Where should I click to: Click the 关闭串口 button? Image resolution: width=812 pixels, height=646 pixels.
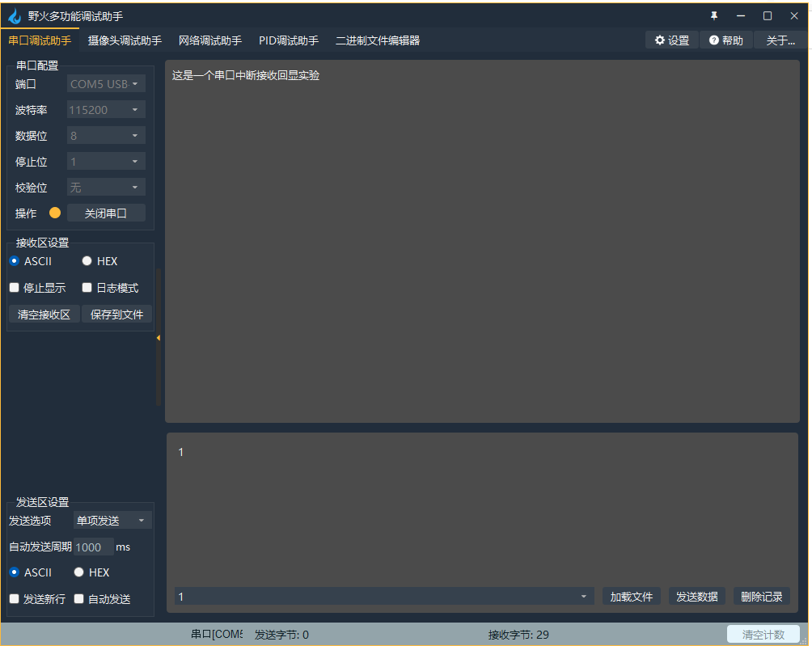[106, 213]
